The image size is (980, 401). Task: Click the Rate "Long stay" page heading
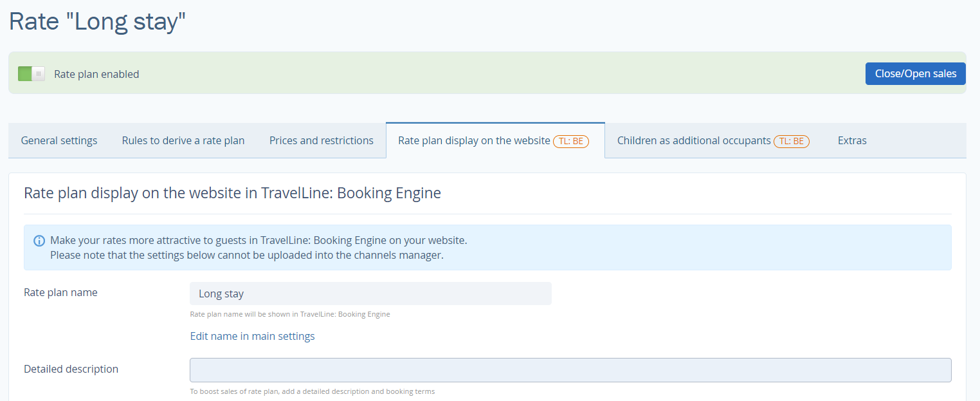(x=97, y=21)
